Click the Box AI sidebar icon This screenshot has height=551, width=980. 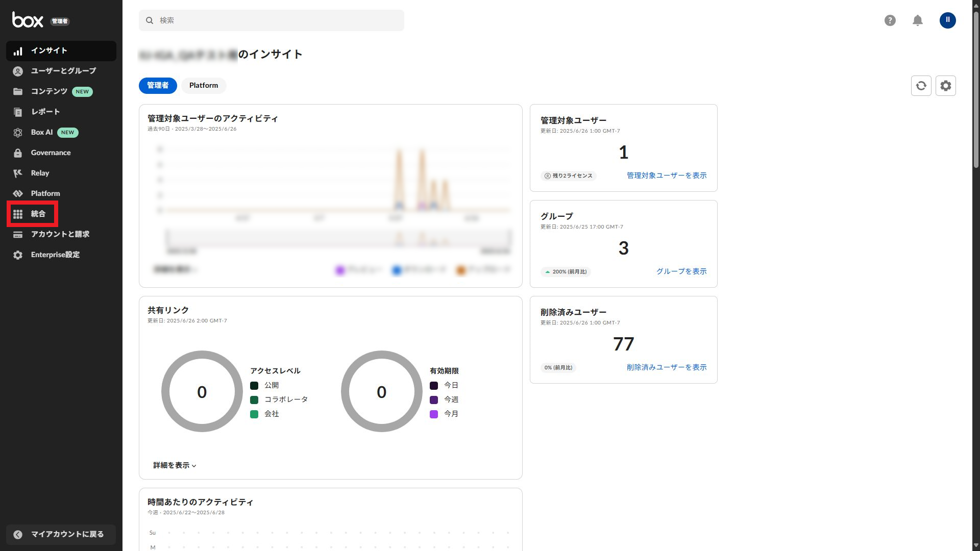point(18,133)
